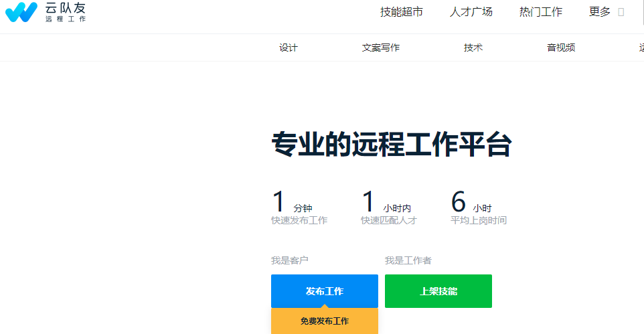Click the blue 发布工作 button
Image resolution: width=644 pixels, height=334 pixels.
(x=325, y=291)
